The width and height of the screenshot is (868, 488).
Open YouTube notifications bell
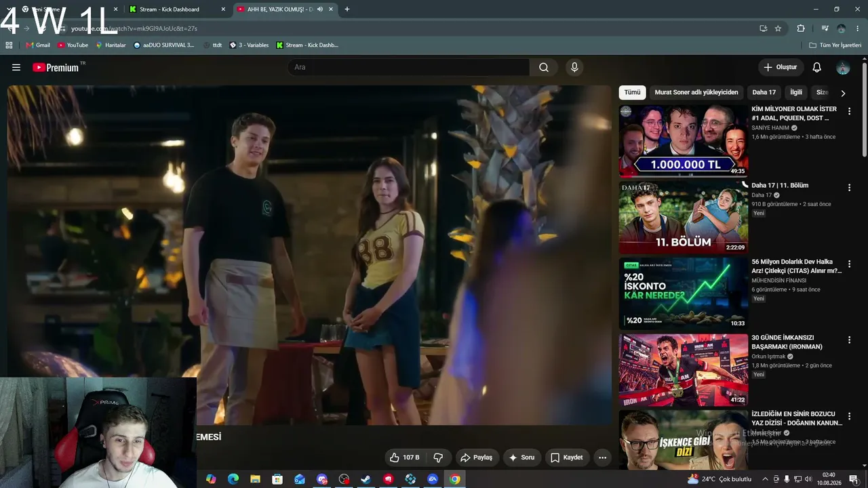[x=817, y=67]
